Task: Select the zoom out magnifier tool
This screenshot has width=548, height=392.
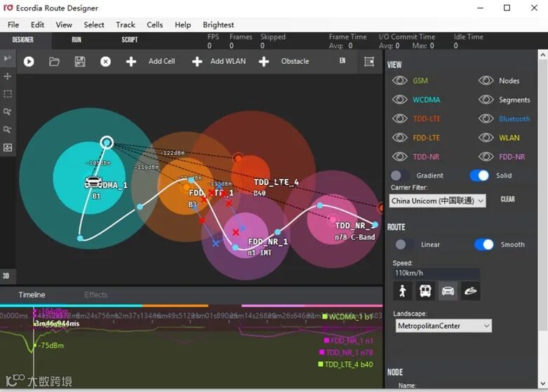Action: (x=7, y=130)
